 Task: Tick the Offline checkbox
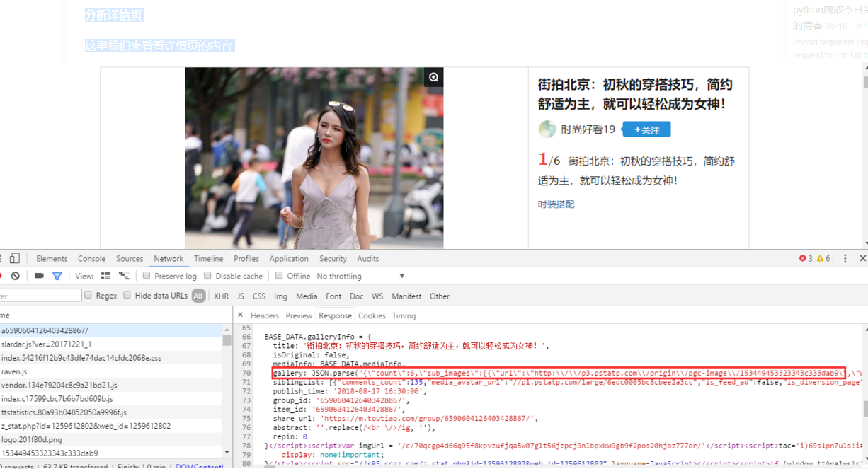(x=279, y=276)
